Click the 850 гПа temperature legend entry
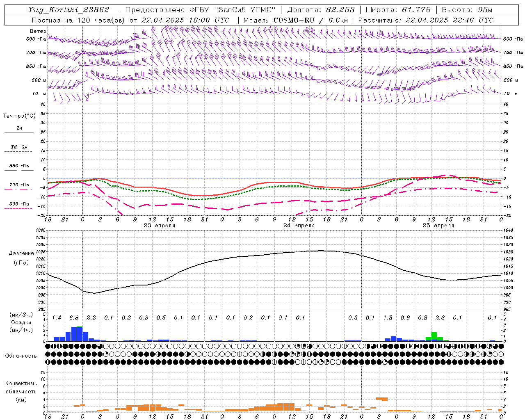525x420 pixels. 19,166
